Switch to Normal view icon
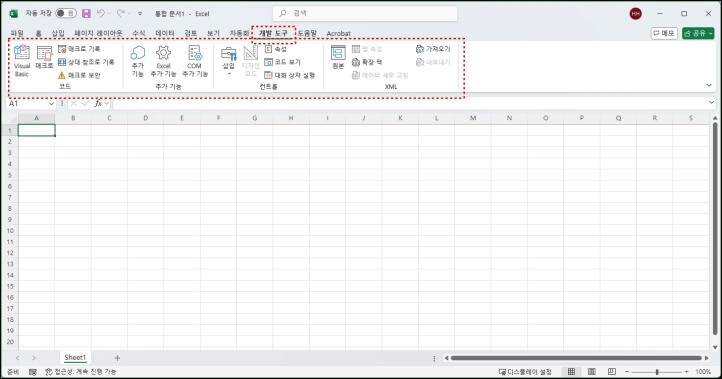This screenshot has width=722, height=379. pos(571,372)
